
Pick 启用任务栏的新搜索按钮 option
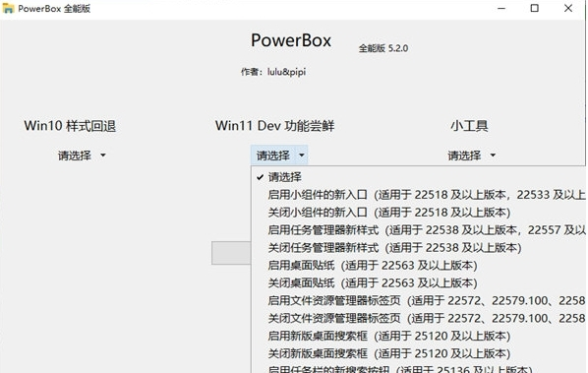[418, 368]
